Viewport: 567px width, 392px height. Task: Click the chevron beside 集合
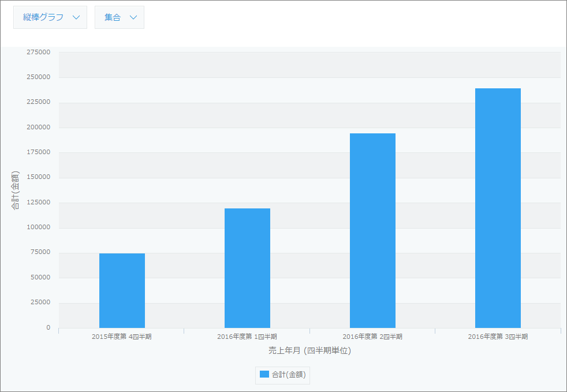coord(135,17)
